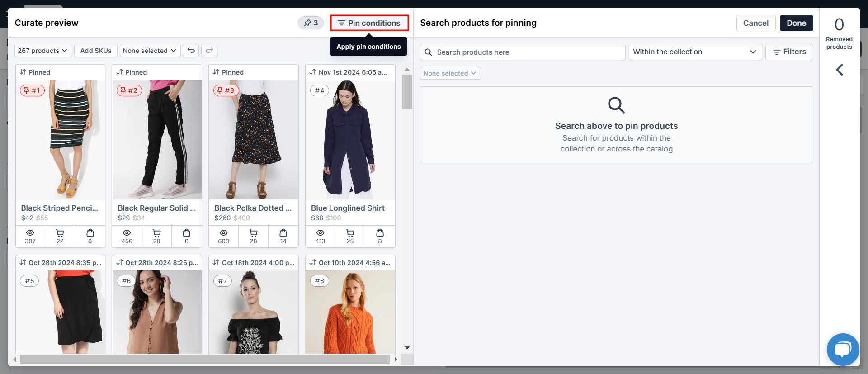Click horizontal scrollbar right arrow

click(x=396, y=359)
